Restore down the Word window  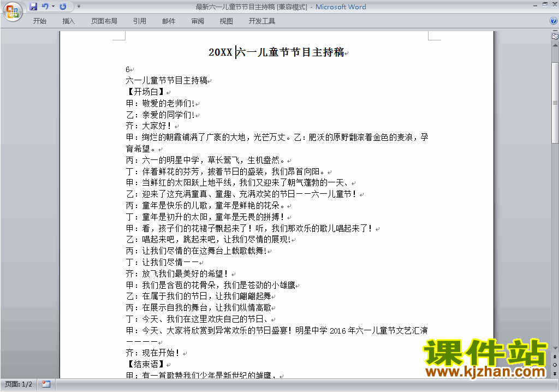[545, 4]
